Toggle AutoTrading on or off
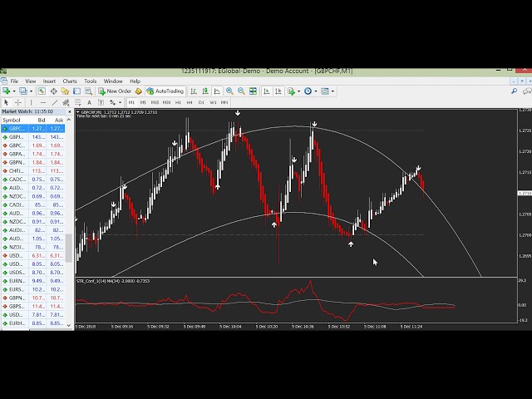 [x=165, y=91]
